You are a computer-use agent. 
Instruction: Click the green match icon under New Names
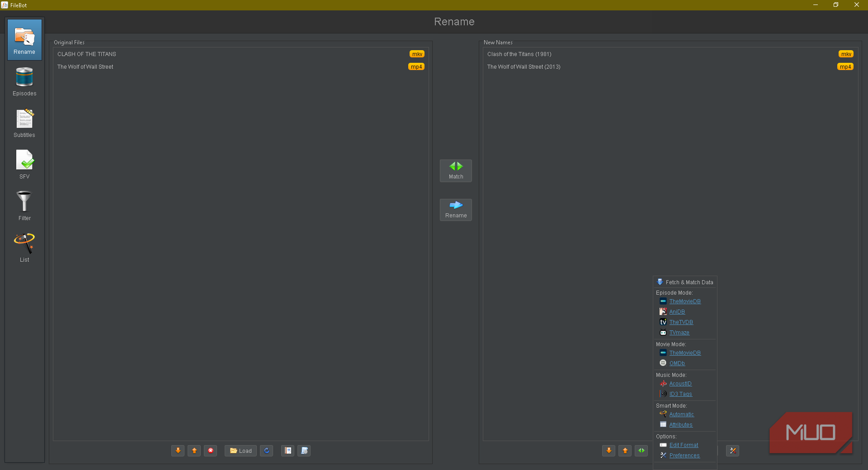642,451
